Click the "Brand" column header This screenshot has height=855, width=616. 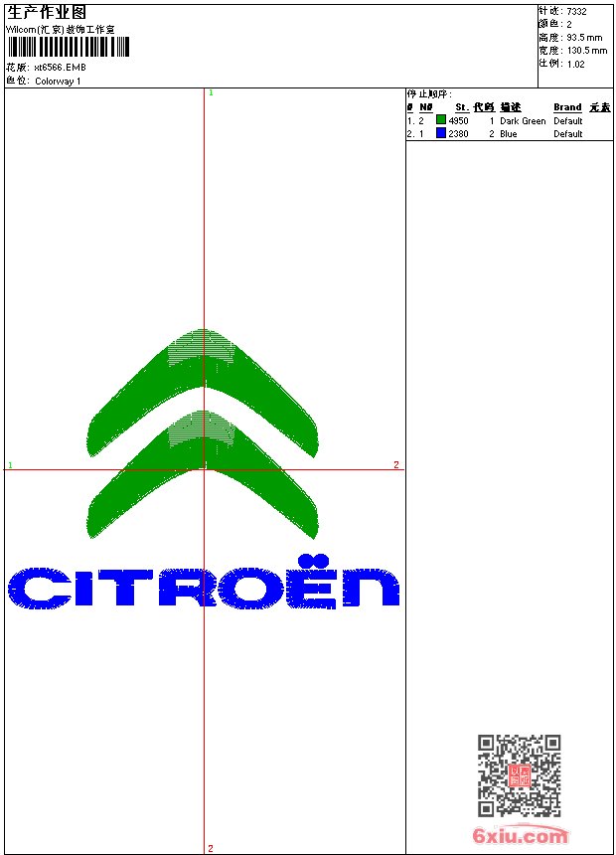(567, 107)
